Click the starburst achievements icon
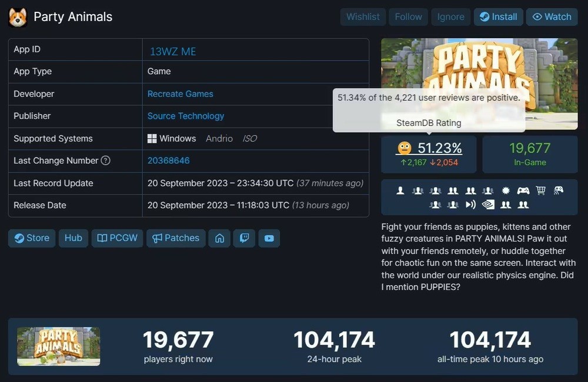Viewport: 588px width, 382px height. tap(506, 191)
